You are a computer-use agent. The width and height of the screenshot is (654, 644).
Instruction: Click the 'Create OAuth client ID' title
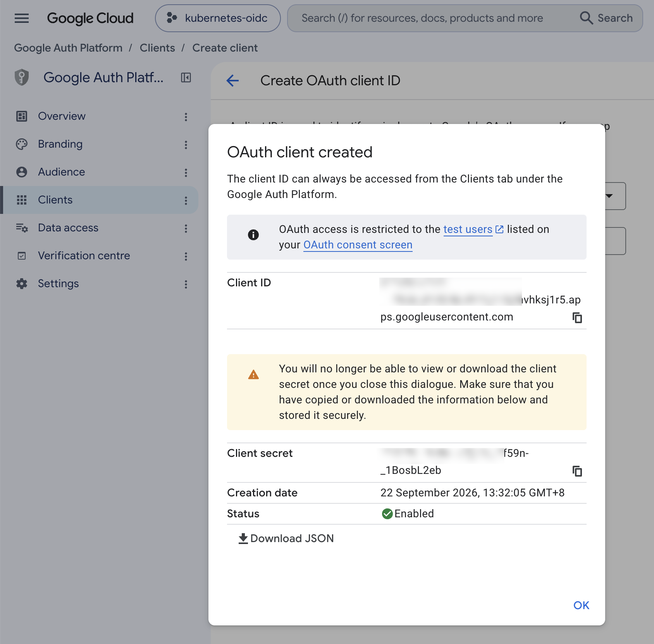330,81
